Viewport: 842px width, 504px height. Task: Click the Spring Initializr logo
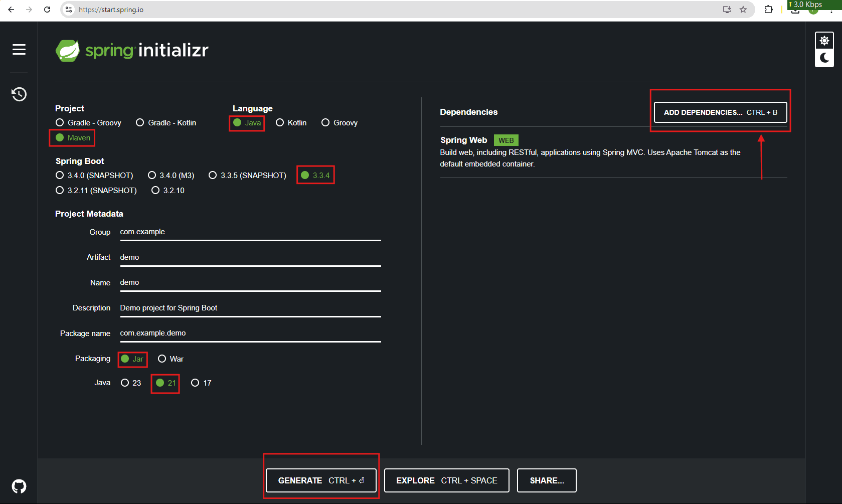click(x=132, y=51)
